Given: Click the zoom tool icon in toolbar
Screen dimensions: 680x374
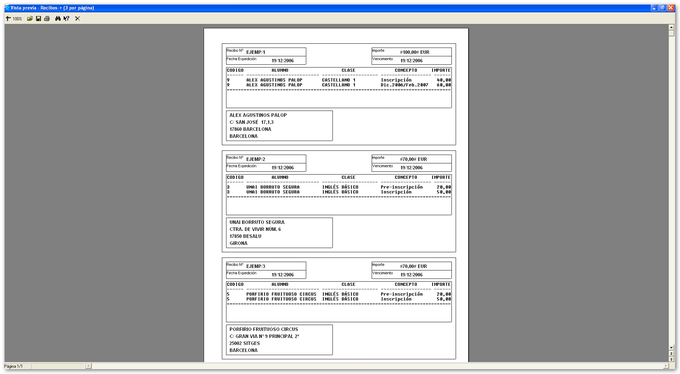Looking at the screenshot, I should click(8, 19).
